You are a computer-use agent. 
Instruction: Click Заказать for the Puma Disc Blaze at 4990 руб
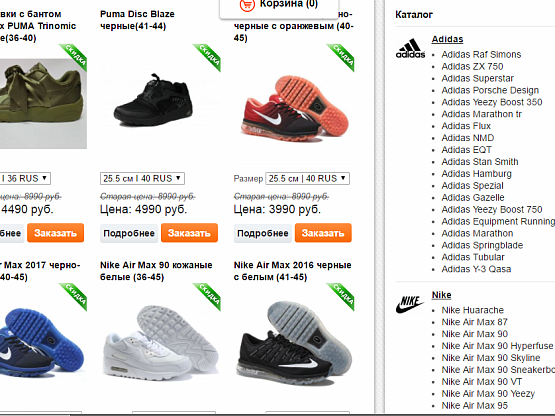(189, 233)
